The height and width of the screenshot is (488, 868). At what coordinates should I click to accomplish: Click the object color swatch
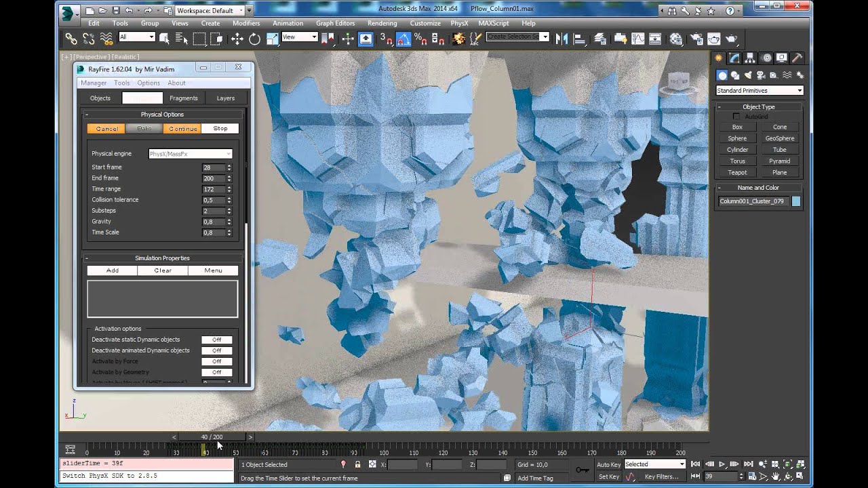pos(796,201)
